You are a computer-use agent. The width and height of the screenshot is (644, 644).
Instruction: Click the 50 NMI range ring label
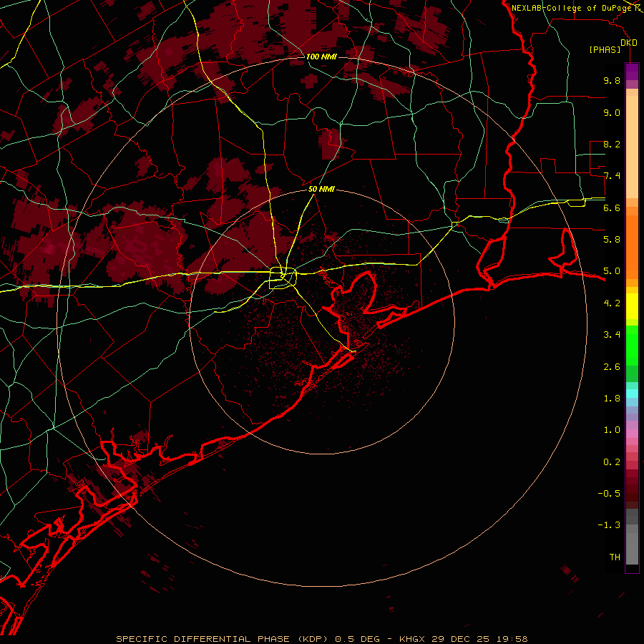point(321,189)
